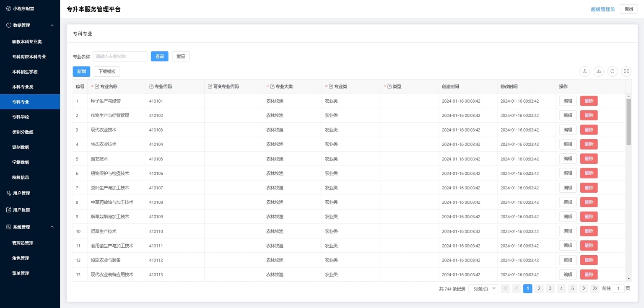The width and height of the screenshot is (644, 308).
Task: Open the 50条/页 page size dropdown
Action: click(x=483, y=289)
